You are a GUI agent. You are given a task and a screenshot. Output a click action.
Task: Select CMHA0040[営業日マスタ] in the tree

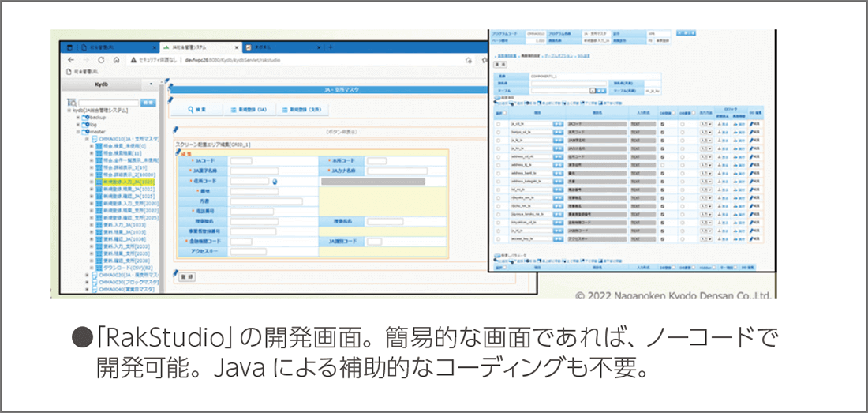point(129,289)
